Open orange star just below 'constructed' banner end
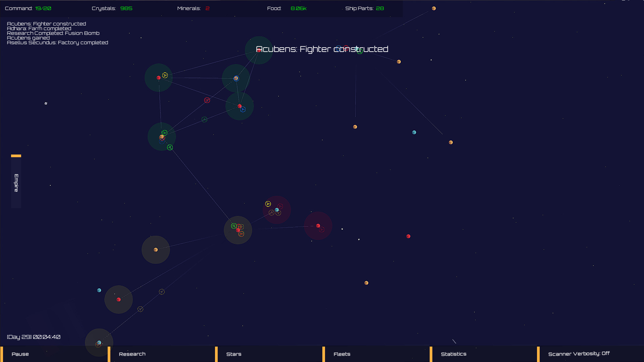Viewport: 644px width, 362px height. point(399,62)
